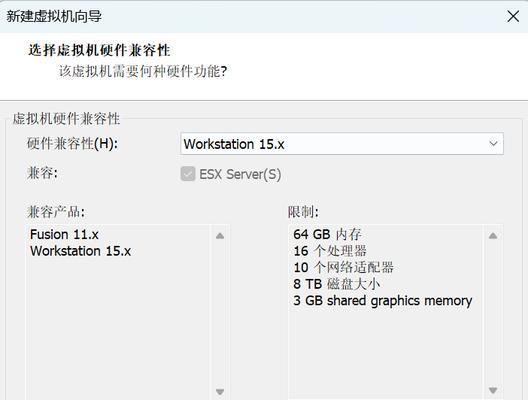528x400 pixels.
Task: Click the chevron arrow of hardware compatibility combo
Action: (493, 144)
